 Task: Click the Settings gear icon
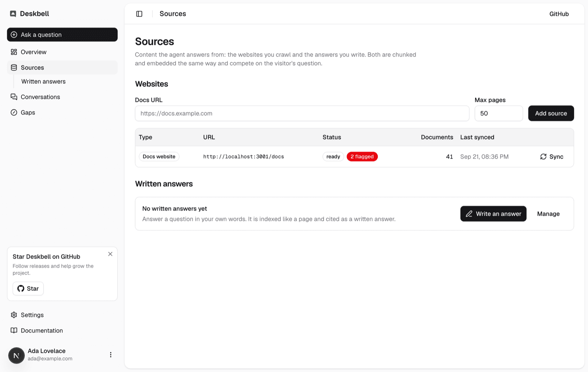[x=14, y=315]
